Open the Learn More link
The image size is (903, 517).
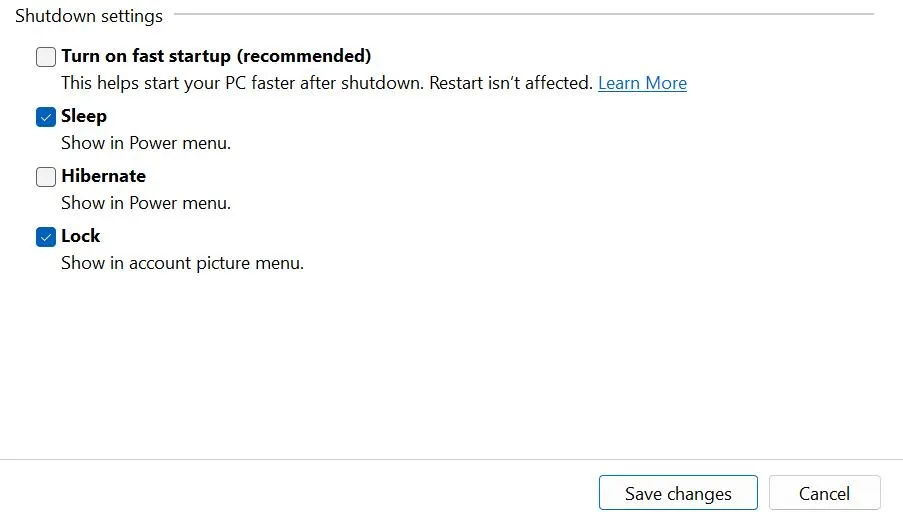click(x=642, y=83)
